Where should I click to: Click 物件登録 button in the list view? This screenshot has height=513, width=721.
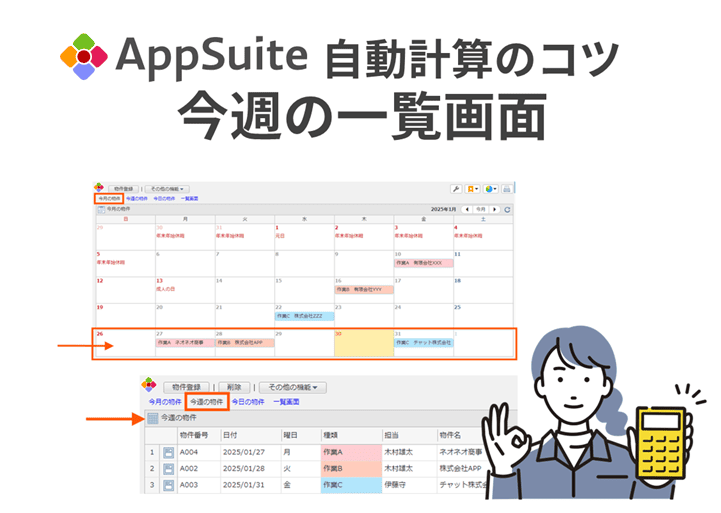click(186, 388)
